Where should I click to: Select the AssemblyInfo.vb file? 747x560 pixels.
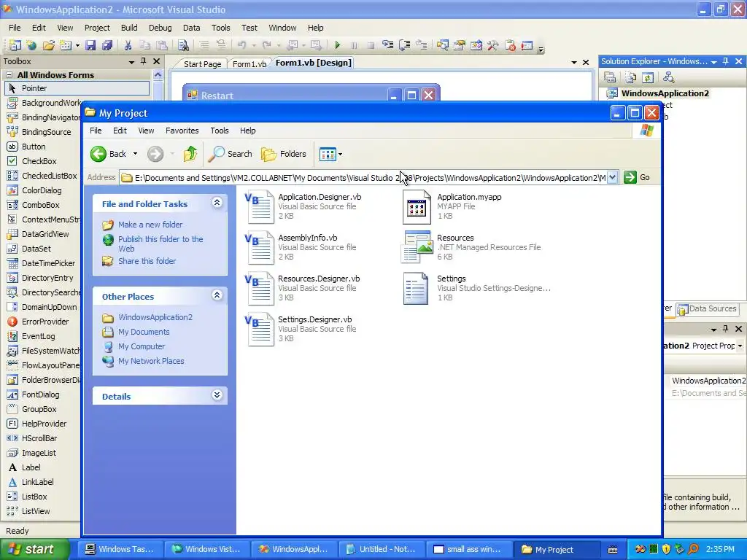301,247
